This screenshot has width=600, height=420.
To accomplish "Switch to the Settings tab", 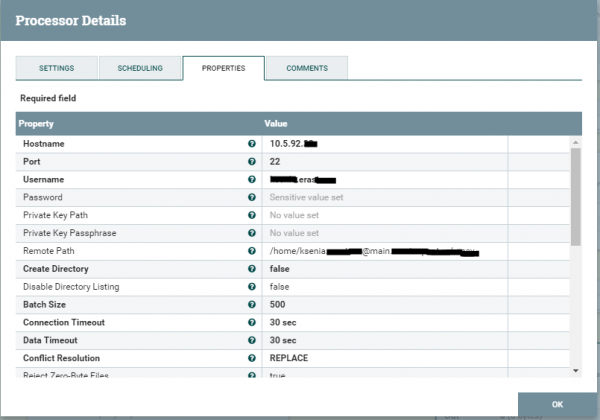I will pos(57,68).
